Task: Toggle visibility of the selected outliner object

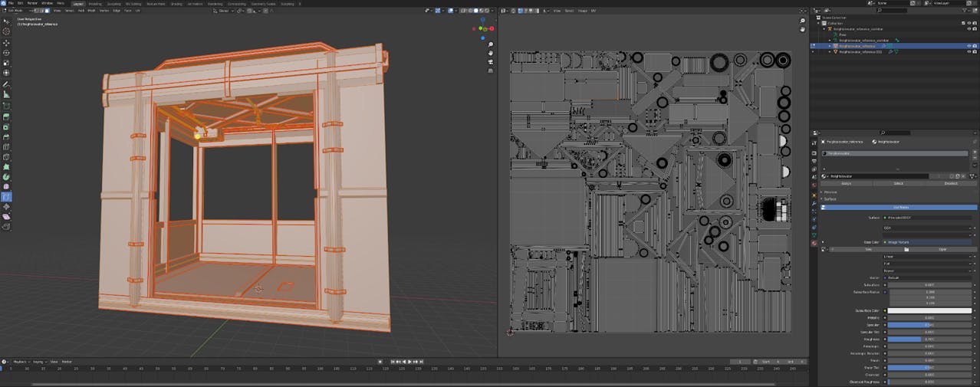Action: pos(968,46)
